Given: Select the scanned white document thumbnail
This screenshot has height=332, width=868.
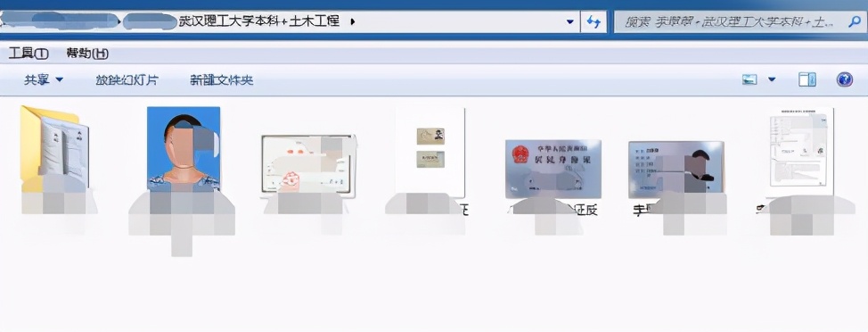Looking at the screenshot, I should 800,153.
